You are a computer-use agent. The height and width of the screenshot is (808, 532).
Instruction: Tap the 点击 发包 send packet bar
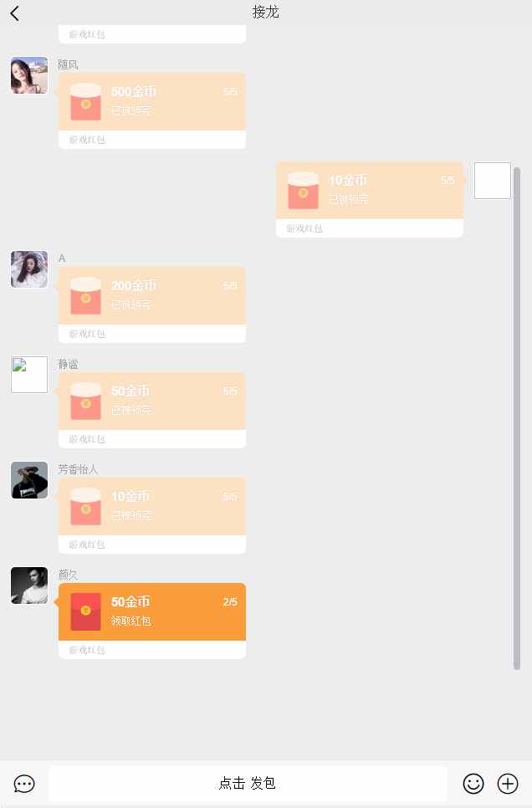point(248,783)
